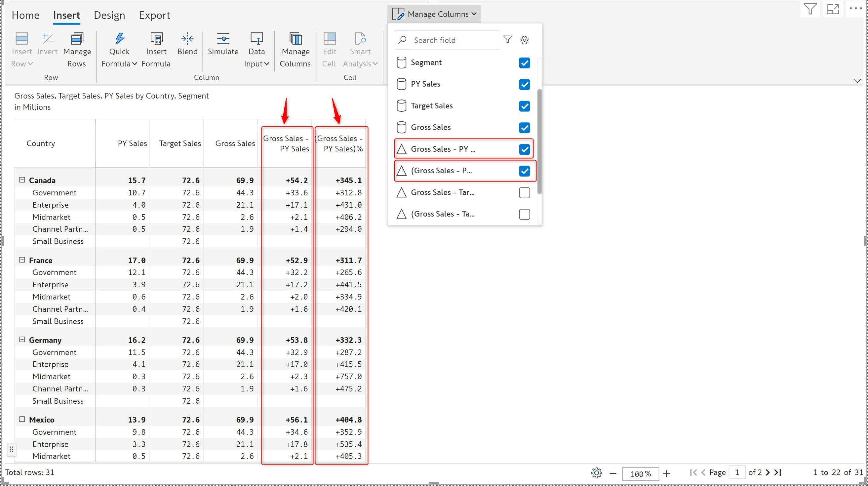Click the zoom in plus button
Image resolution: width=868 pixels, height=486 pixels.
pyautogui.click(x=666, y=473)
